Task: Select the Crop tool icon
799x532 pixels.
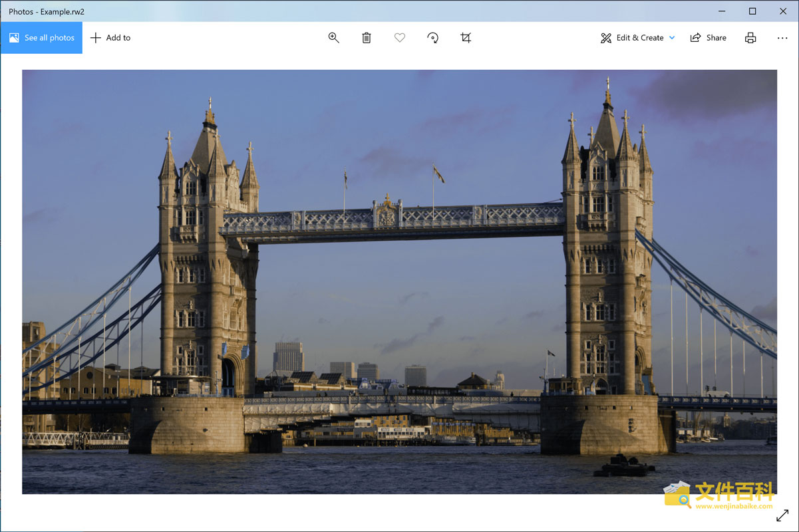Action: coord(466,38)
